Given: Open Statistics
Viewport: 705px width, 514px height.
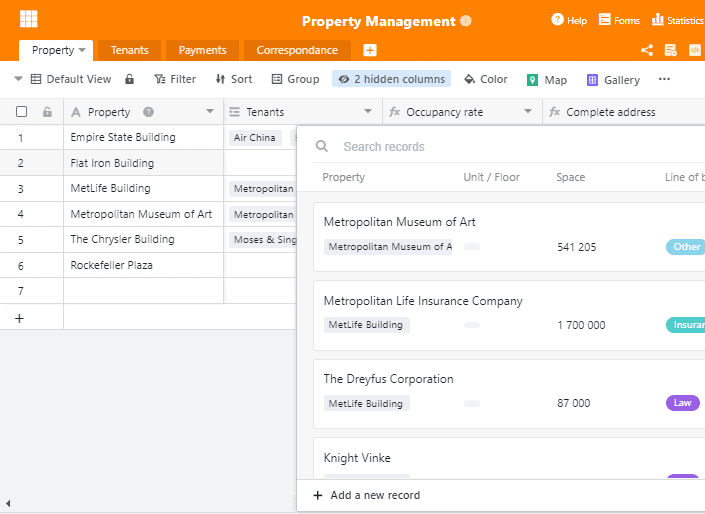Looking at the screenshot, I should (678, 20).
